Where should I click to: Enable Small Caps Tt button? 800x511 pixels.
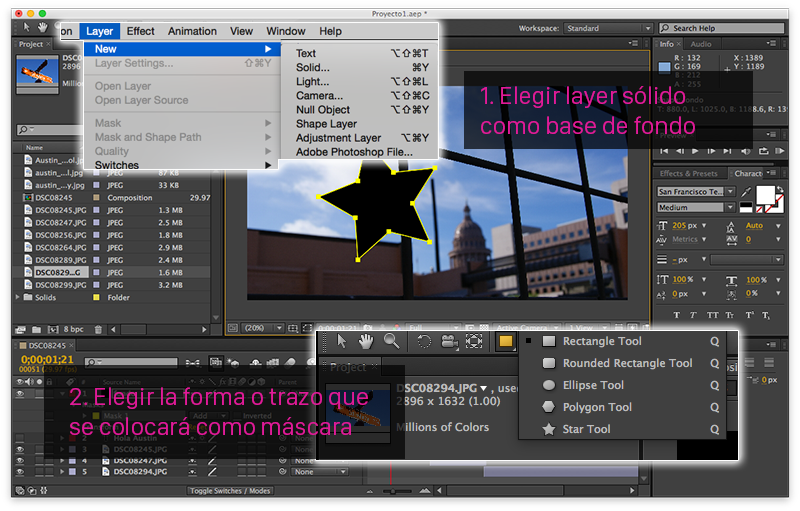tap(730, 315)
